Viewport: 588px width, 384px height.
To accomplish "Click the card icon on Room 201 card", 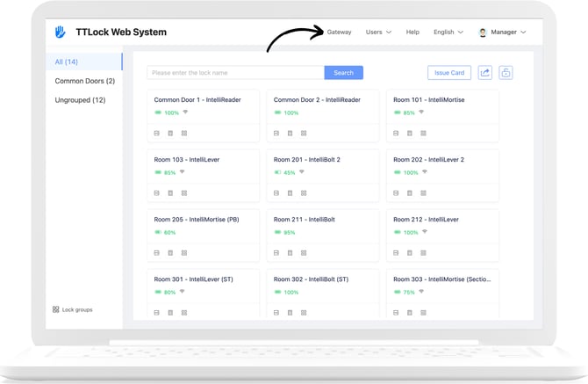I will pyautogui.click(x=276, y=193).
